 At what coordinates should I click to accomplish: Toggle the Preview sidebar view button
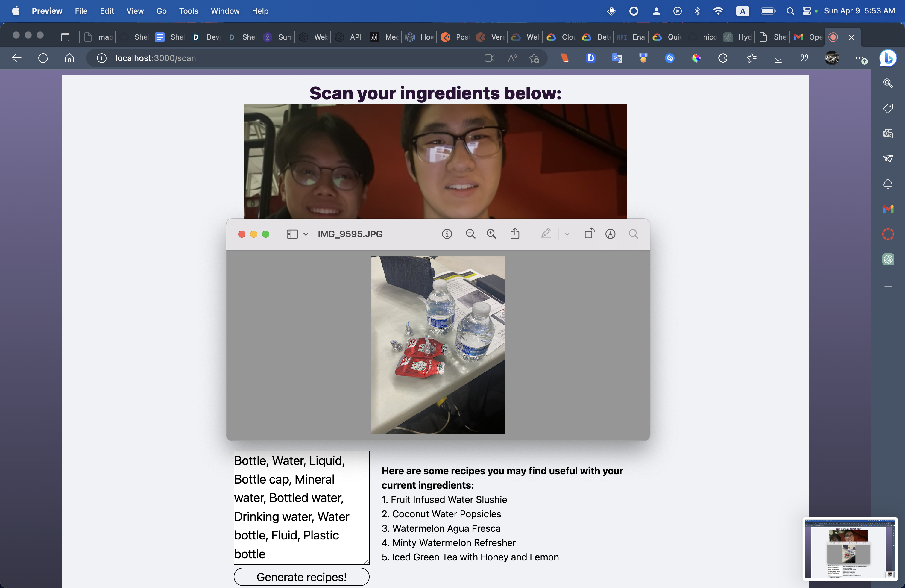pyautogui.click(x=292, y=234)
